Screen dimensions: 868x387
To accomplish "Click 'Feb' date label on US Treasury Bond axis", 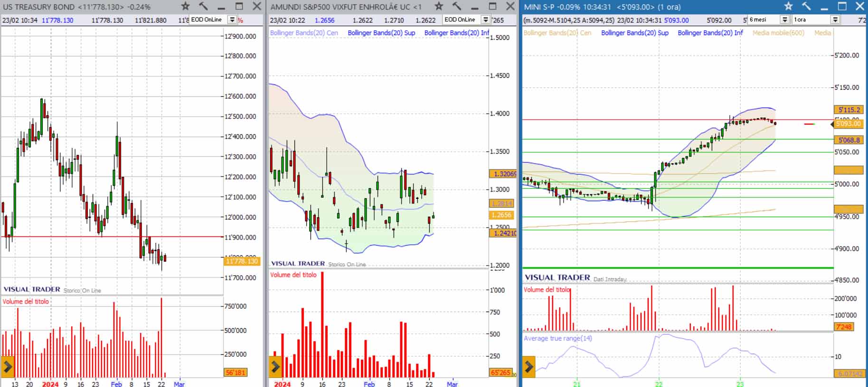I will pos(116,384).
